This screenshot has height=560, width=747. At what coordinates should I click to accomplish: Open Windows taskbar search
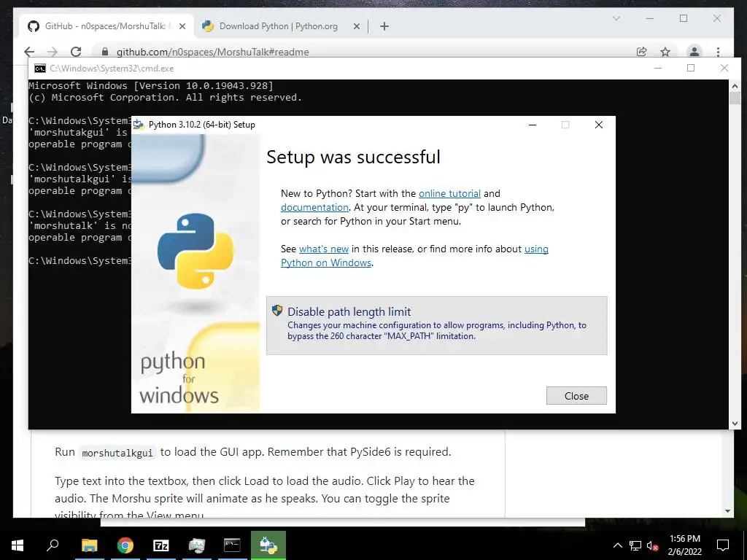[53, 545]
